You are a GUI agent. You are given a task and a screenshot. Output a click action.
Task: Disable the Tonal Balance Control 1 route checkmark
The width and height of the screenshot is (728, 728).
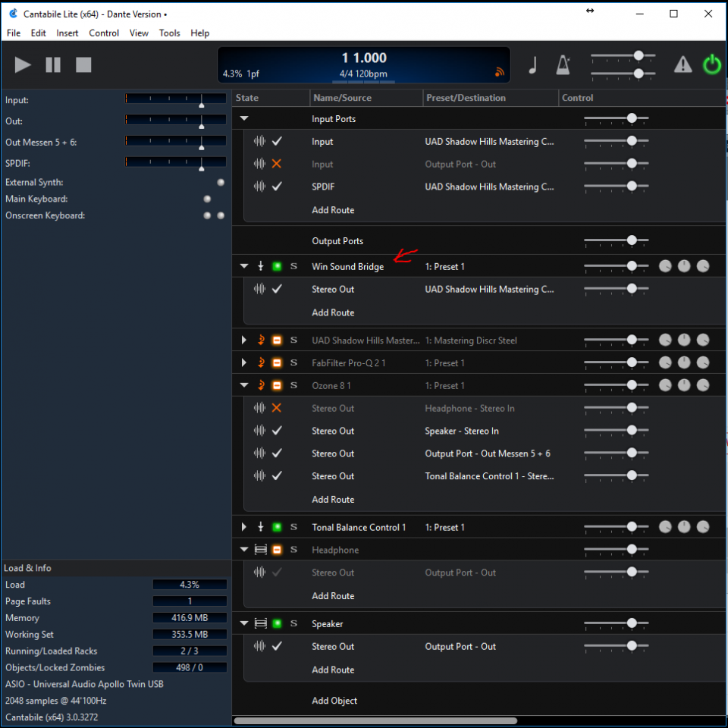(x=277, y=475)
